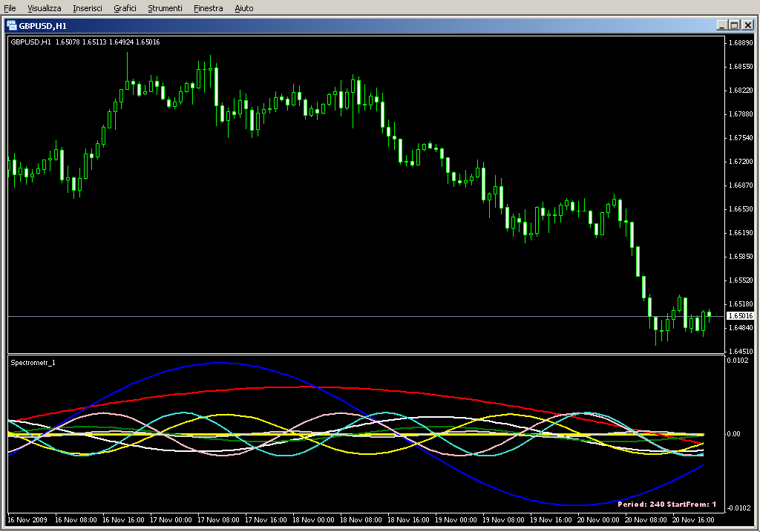Image resolution: width=760 pixels, height=532 pixels.
Task: Click the 19 Nov 16:00 time label
Action: tap(551, 519)
